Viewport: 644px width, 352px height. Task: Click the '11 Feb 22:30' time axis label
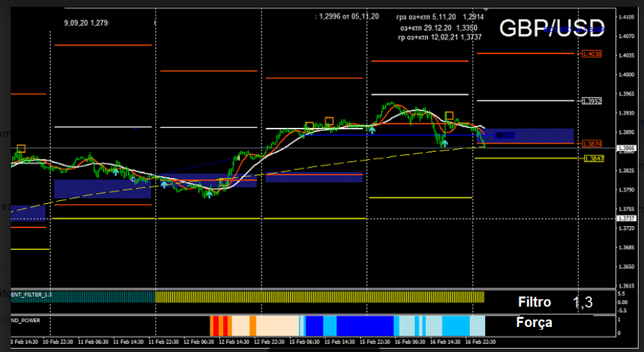click(x=165, y=343)
